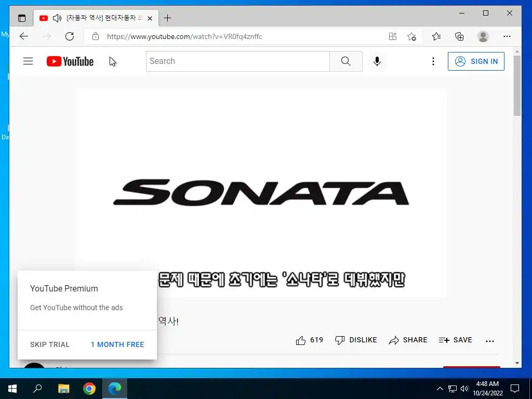Show hidden system tray icons
This screenshot has width=532, height=399.
click(440, 389)
